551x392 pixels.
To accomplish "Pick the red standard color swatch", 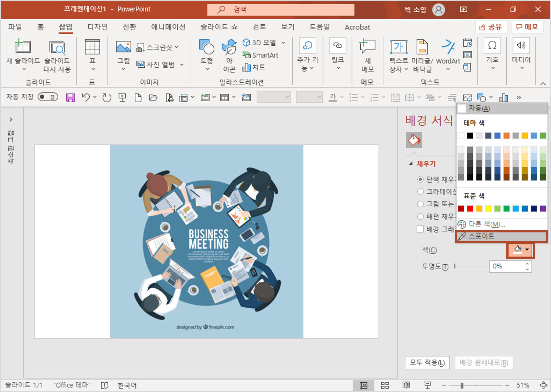I will [470, 209].
